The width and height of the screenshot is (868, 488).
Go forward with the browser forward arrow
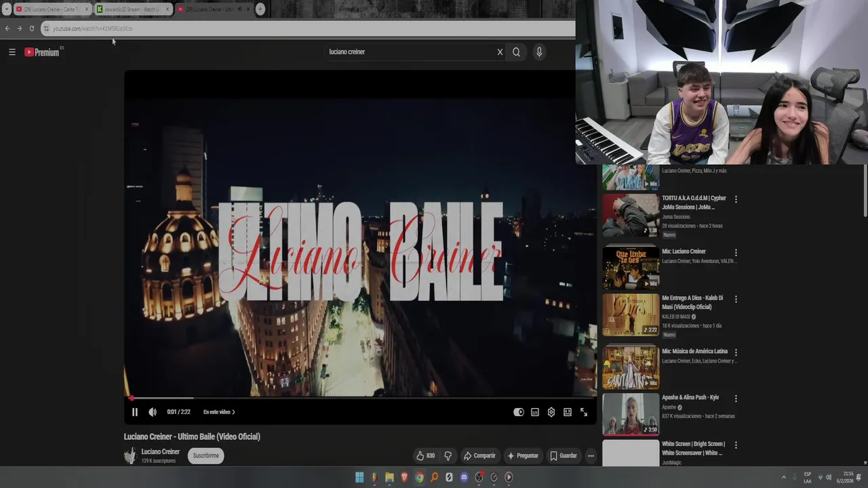tap(19, 28)
